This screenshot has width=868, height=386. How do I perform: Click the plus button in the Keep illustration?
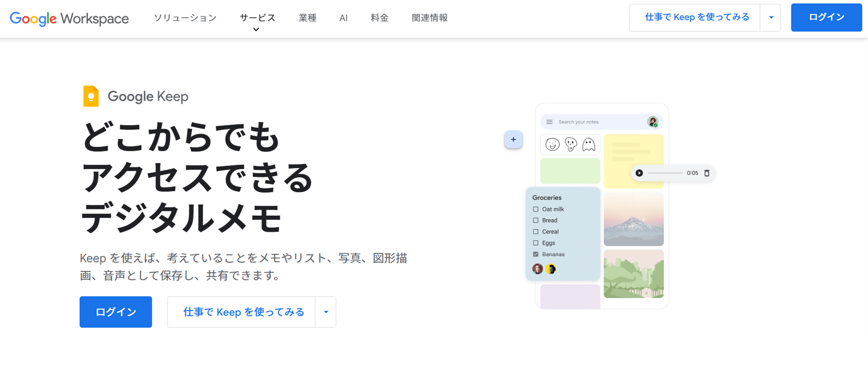coord(513,139)
